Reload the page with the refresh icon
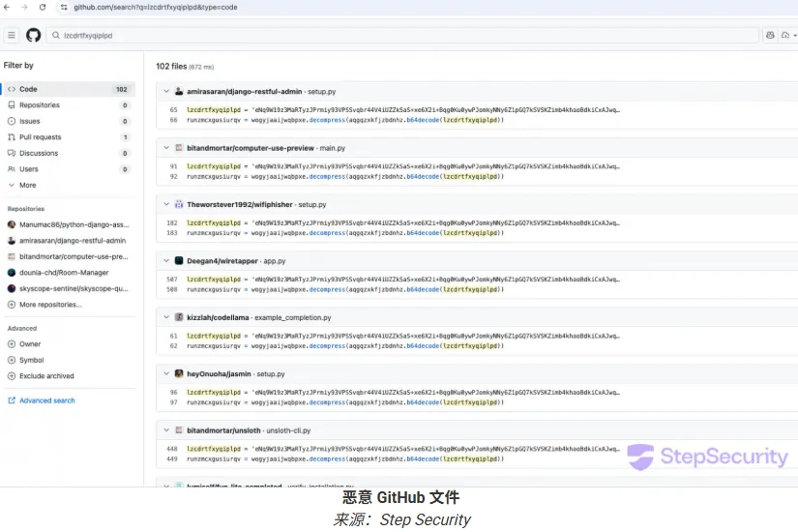The height and width of the screenshot is (532, 798). click(43, 7)
